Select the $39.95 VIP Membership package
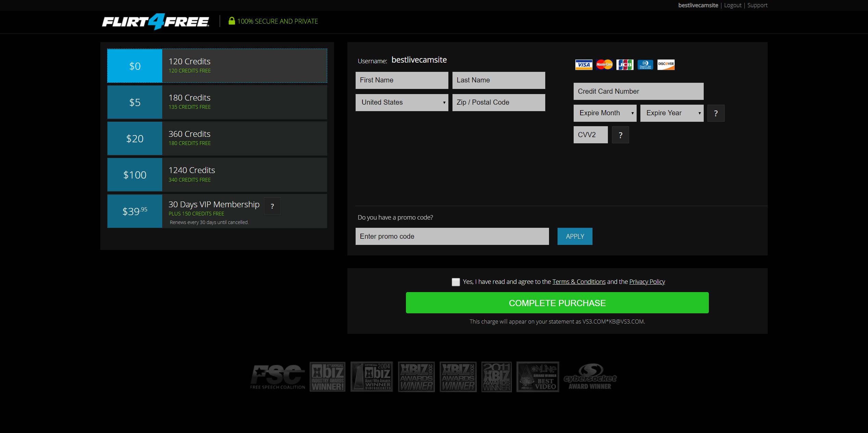Image resolution: width=868 pixels, height=433 pixels. [x=217, y=211]
